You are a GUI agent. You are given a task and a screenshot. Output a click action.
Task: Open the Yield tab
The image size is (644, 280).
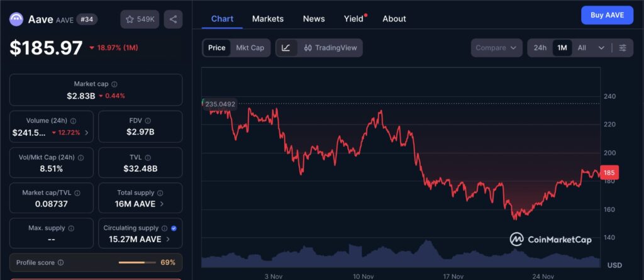pos(353,18)
